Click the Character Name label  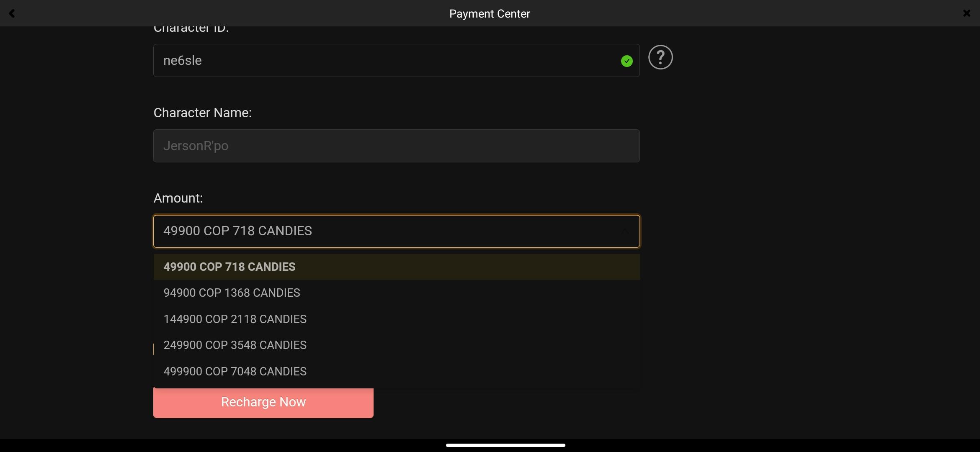pyautogui.click(x=202, y=113)
